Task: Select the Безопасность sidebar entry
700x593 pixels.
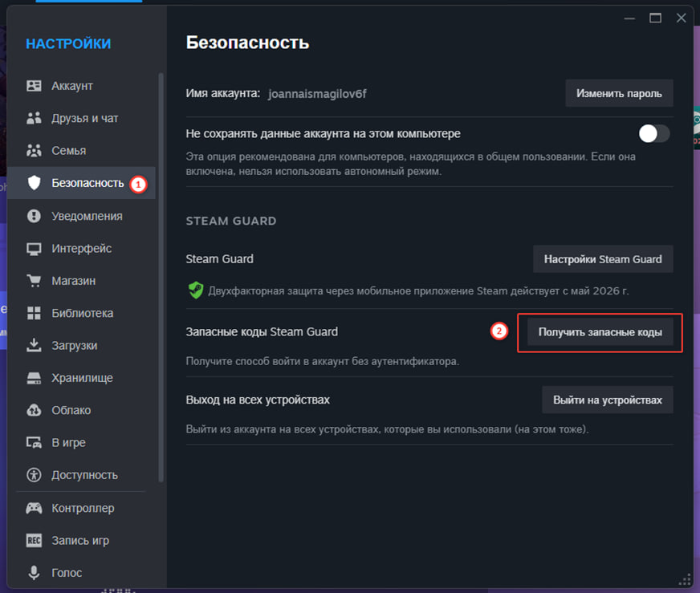Action: pyautogui.click(x=81, y=183)
